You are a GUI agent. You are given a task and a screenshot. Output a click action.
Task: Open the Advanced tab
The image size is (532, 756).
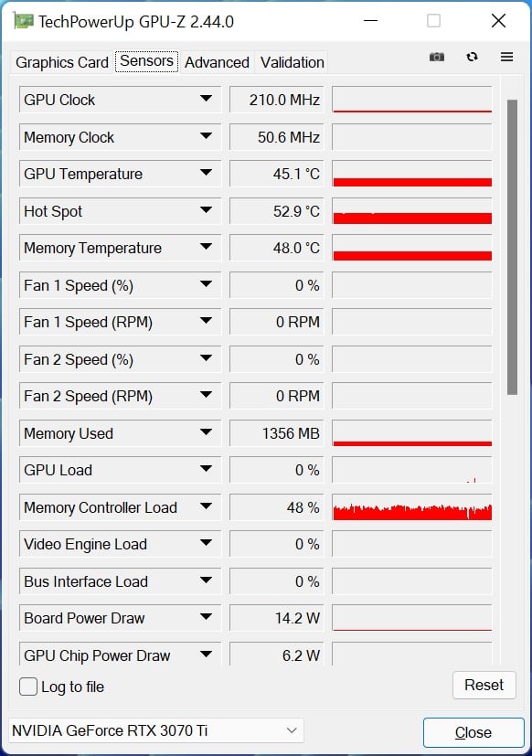pos(217,62)
